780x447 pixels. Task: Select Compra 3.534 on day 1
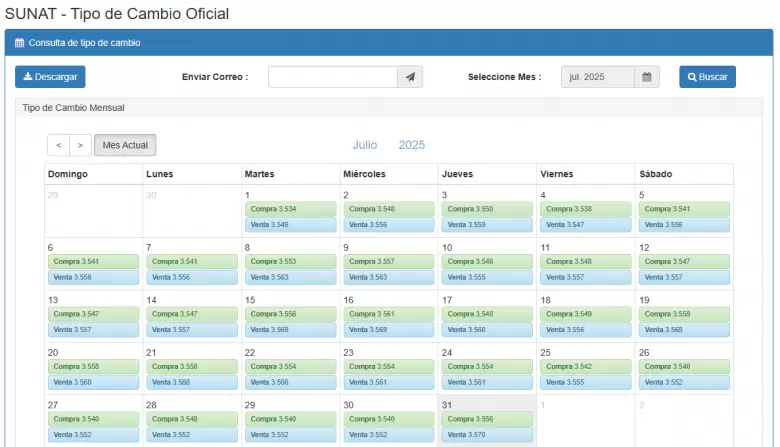click(x=291, y=209)
